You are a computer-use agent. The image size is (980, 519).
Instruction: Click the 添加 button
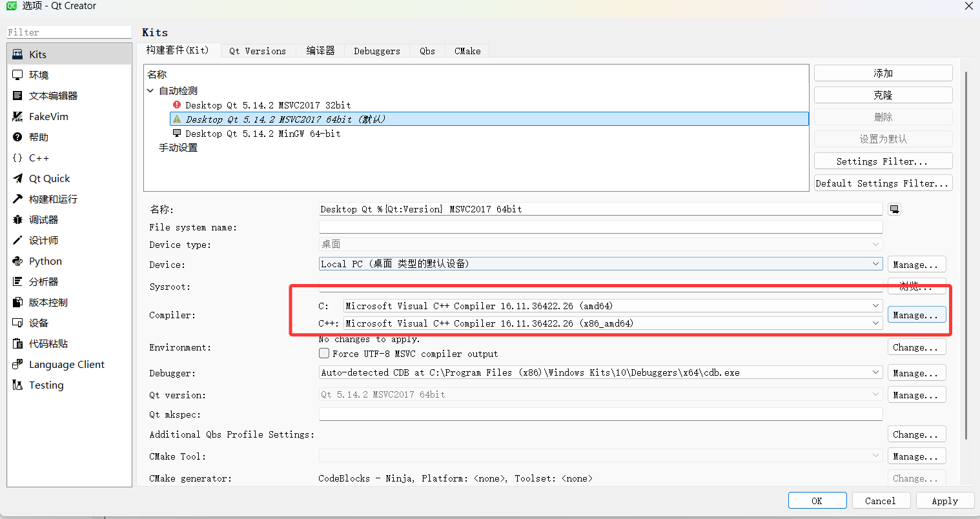pyautogui.click(x=883, y=73)
